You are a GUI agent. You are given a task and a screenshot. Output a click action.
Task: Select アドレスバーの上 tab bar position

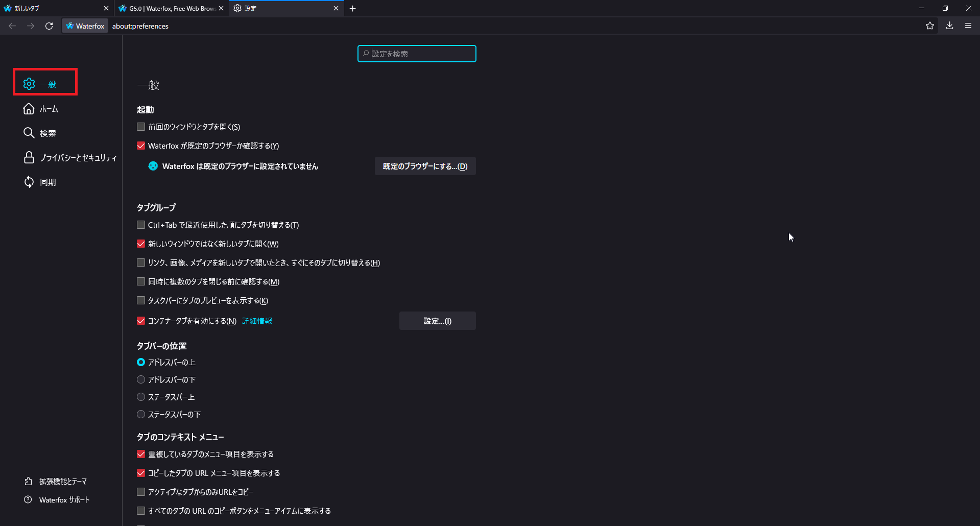[141, 362]
